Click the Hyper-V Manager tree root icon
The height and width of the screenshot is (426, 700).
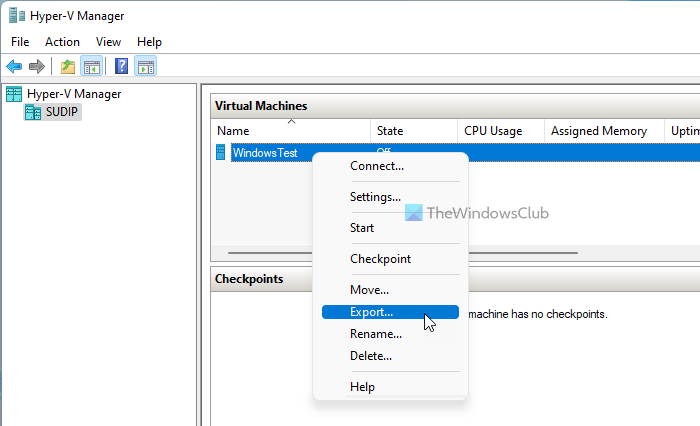pos(14,94)
